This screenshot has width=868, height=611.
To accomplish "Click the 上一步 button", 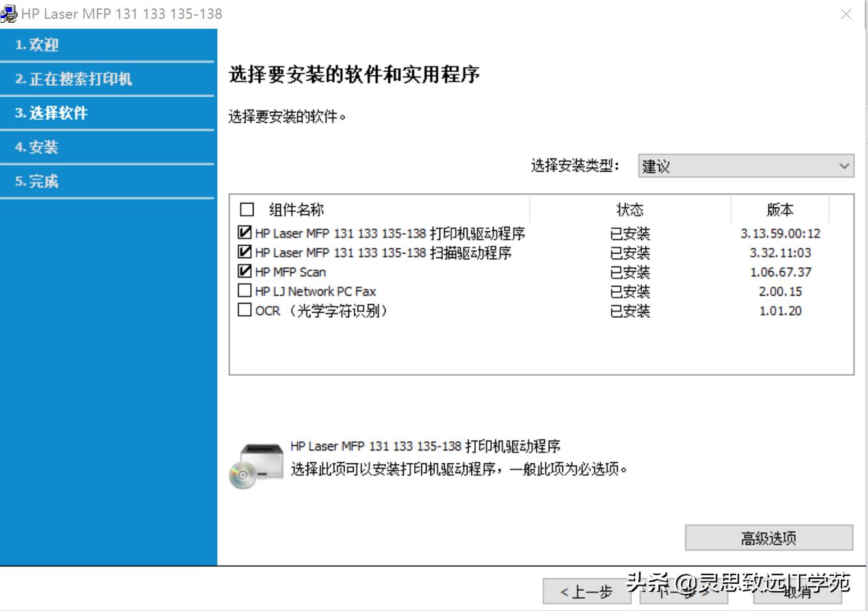I will pos(585,591).
